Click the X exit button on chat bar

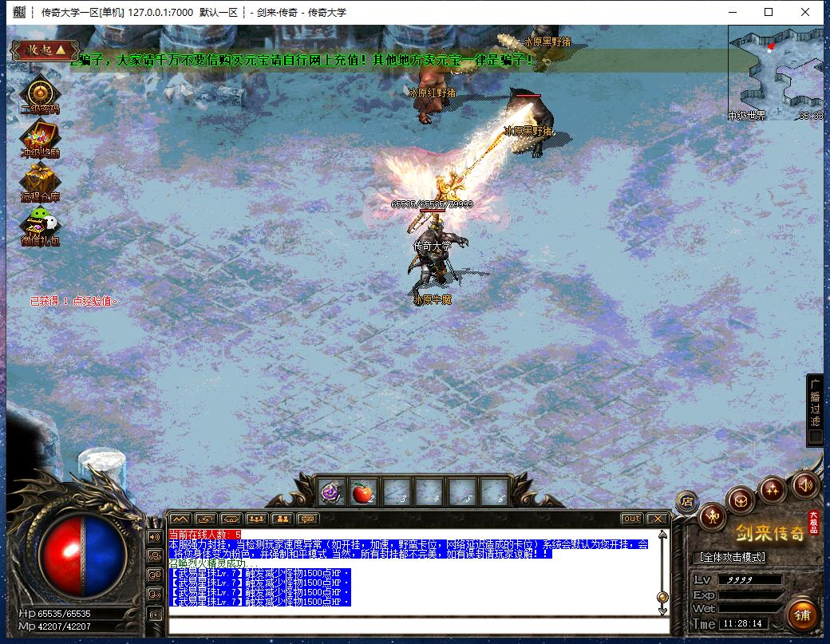click(657, 519)
